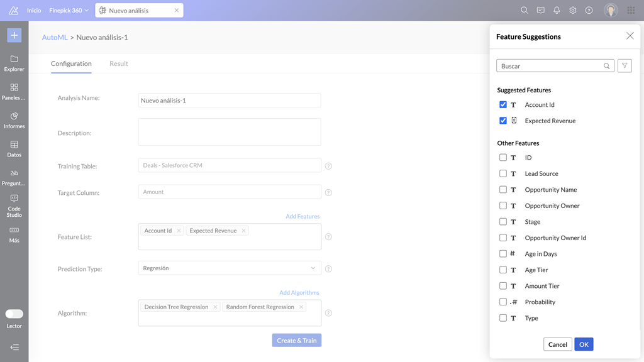Open the settings gear icon
This screenshot has height=362, width=644.
pos(573,11)
